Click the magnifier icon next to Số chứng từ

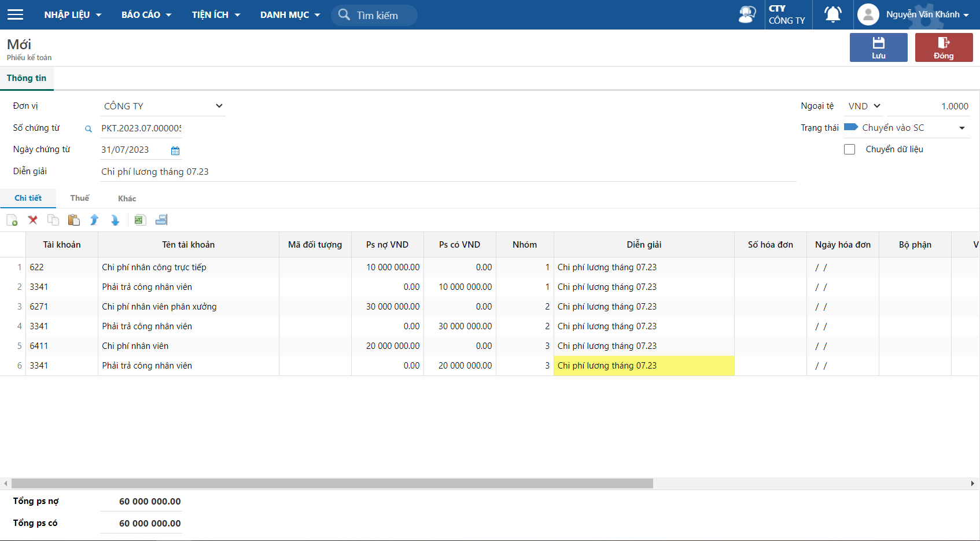[x=89, y=129]
